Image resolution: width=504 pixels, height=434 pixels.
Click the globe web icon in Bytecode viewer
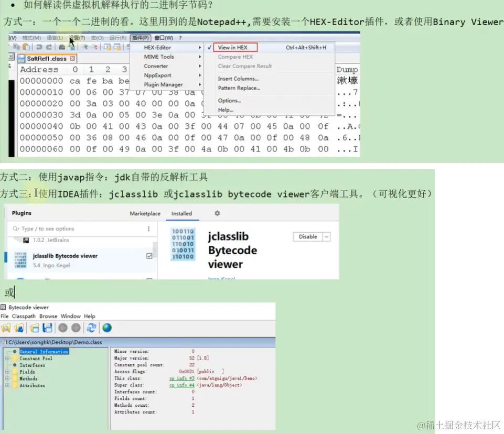(x=107, y=328)
